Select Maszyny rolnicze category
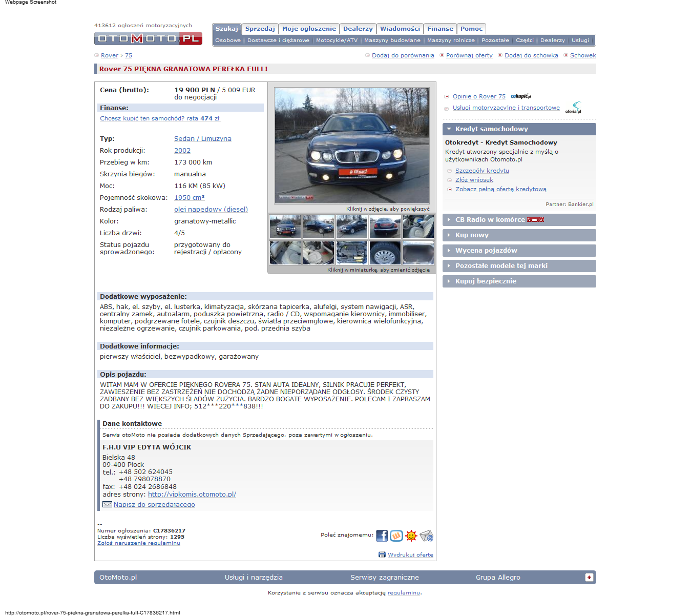 click(451, 40)
